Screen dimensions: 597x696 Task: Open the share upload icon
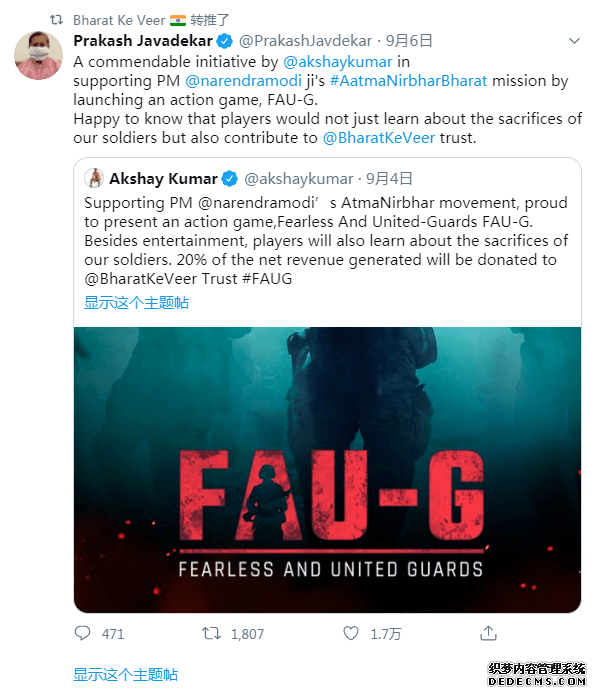[488, 633]
